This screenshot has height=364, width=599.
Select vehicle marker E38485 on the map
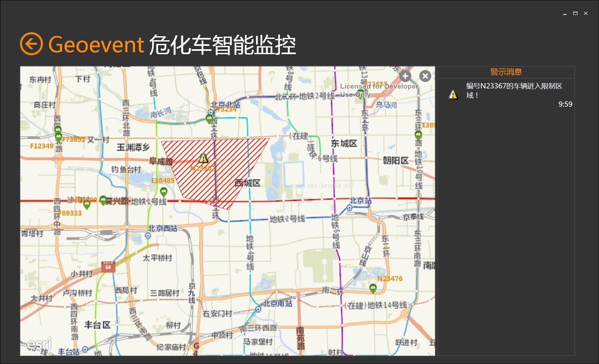coord(163,191)
